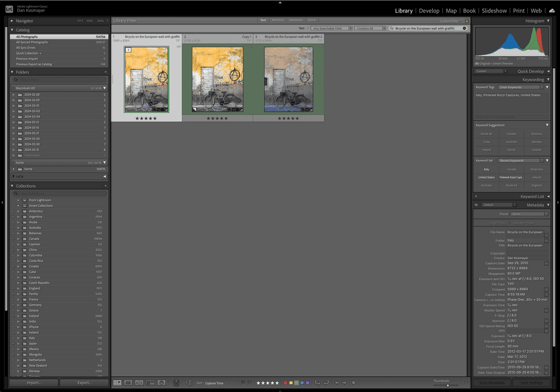Clear the library filter search text
The height and width of the screenshot is (392, 560).
(464, 28)
